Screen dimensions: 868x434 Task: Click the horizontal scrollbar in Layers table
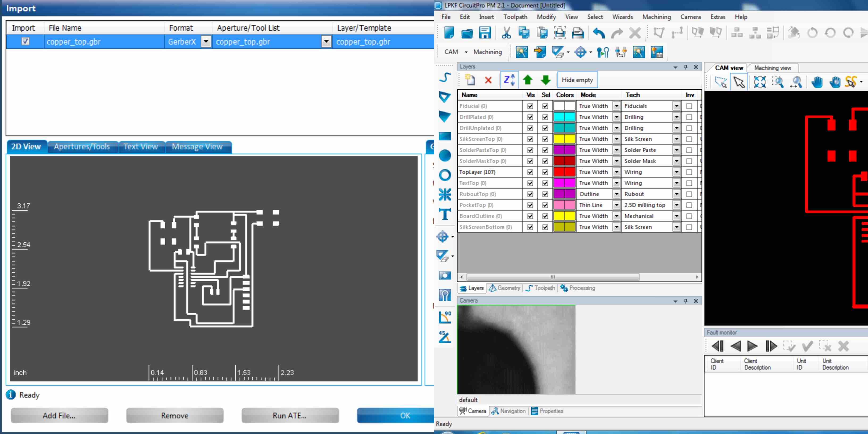click(x=553, y=277)
